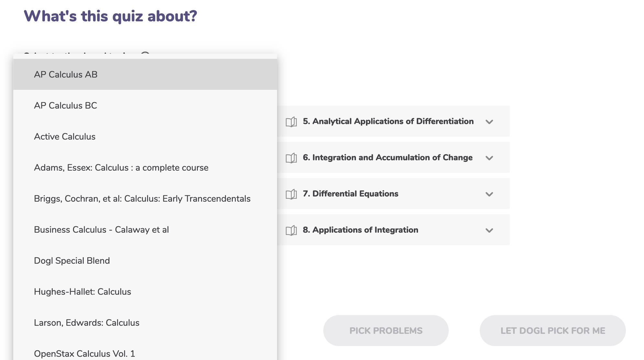Click book icon beside Differential Equations
The width and height of the screenshot is (644, 360).
click(x=291, y=194)
